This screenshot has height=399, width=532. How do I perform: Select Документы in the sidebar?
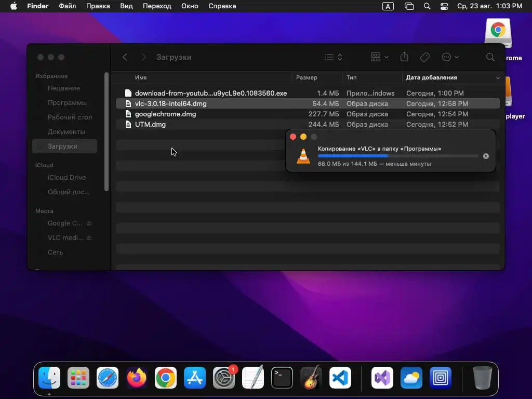tap(64, 131)
